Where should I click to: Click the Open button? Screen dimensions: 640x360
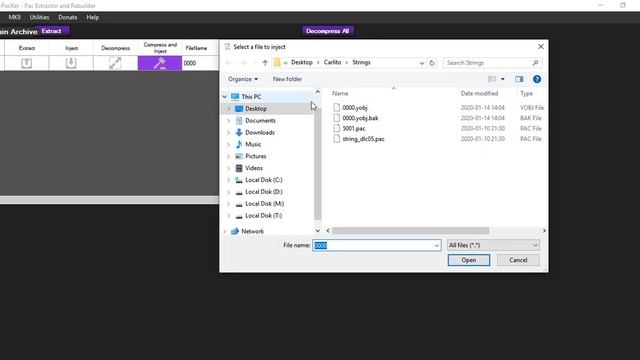point(469,260)
